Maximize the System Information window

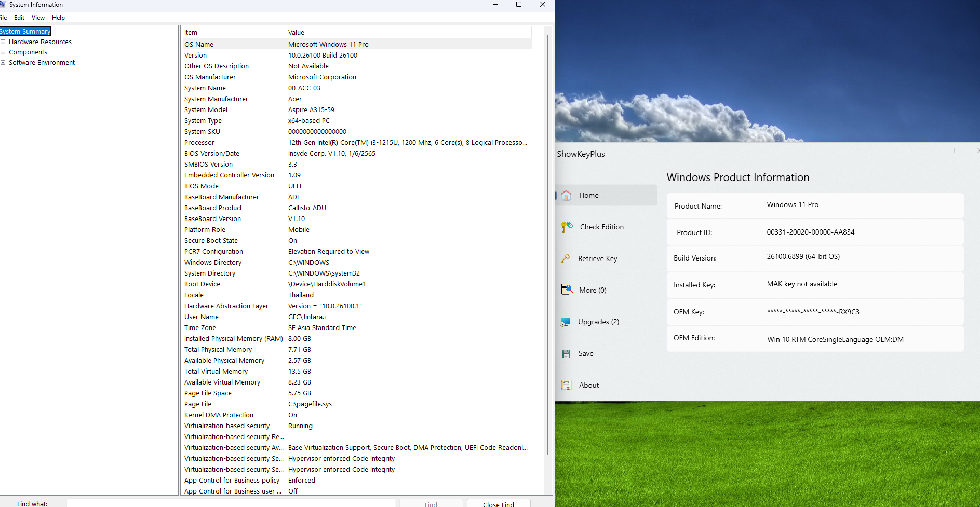(518, 5)
